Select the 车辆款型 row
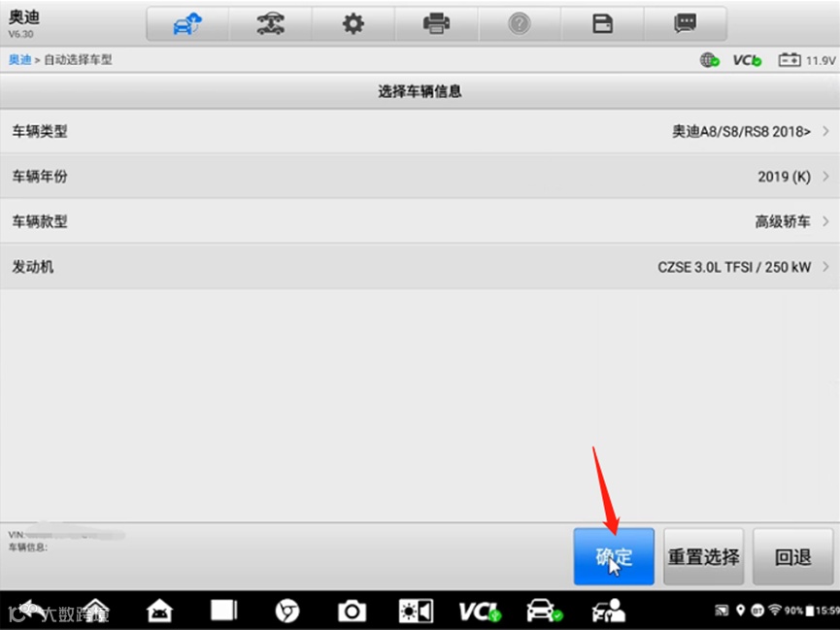The image size is (840, 630). tap(420, 221)
